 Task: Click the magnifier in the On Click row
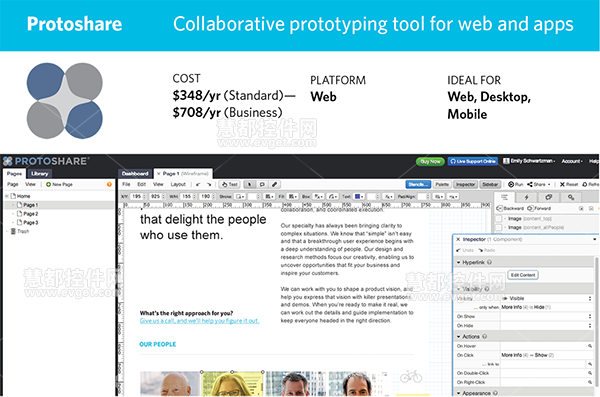[590, 364]
